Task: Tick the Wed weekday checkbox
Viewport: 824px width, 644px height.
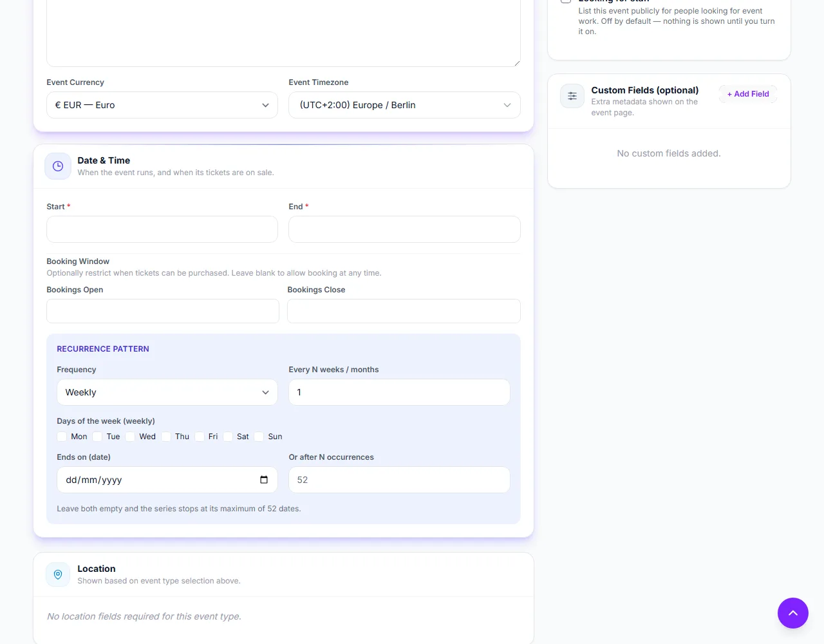Action: click(130, 437)
